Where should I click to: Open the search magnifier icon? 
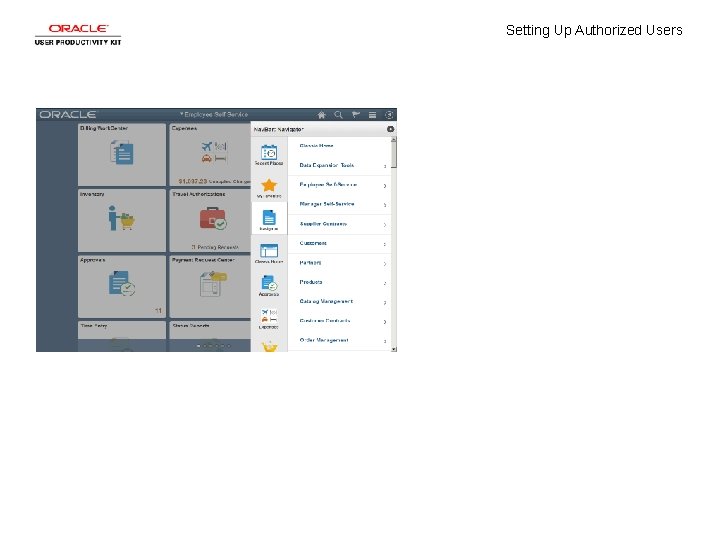point(338,115)
